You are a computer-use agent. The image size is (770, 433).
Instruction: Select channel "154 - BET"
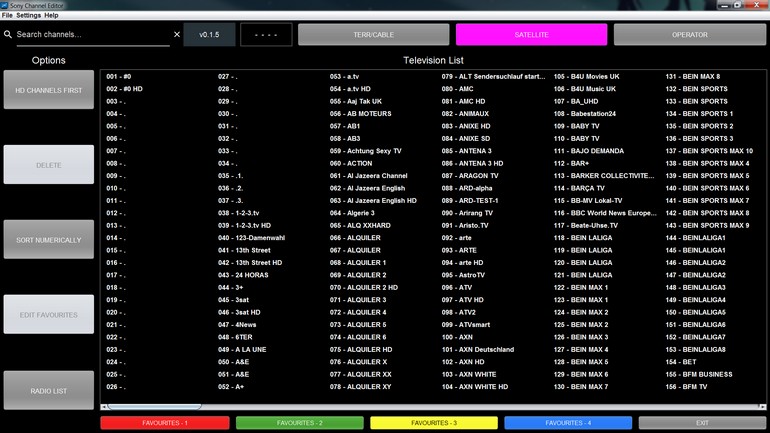point(681,362)
